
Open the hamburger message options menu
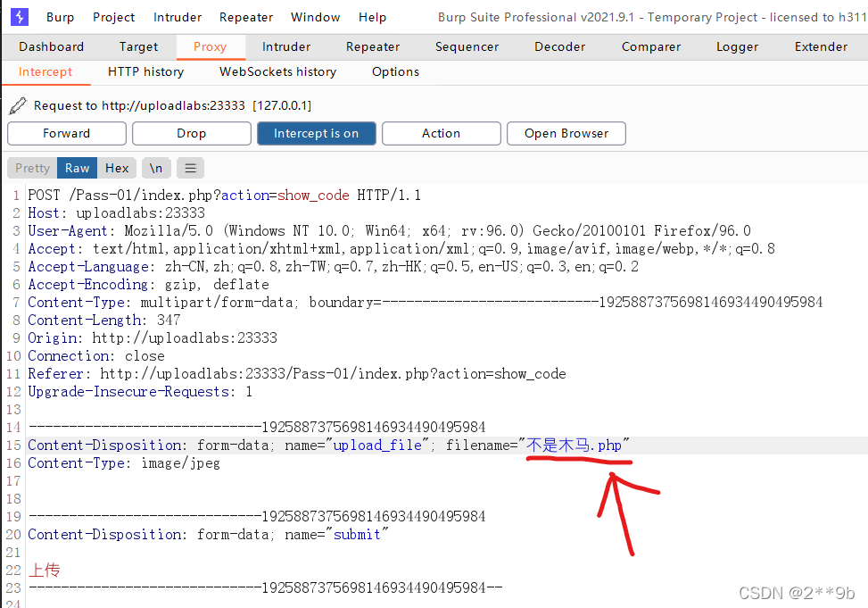coord(190,168)
